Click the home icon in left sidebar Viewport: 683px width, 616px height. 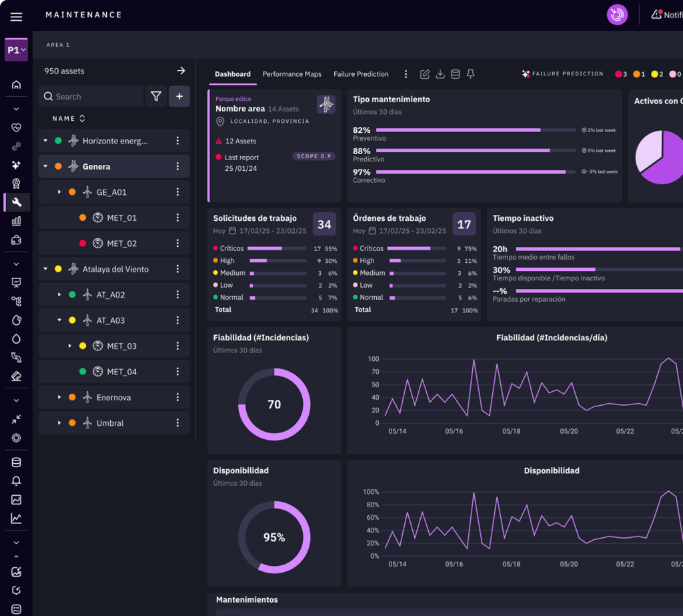click(16, 85)
